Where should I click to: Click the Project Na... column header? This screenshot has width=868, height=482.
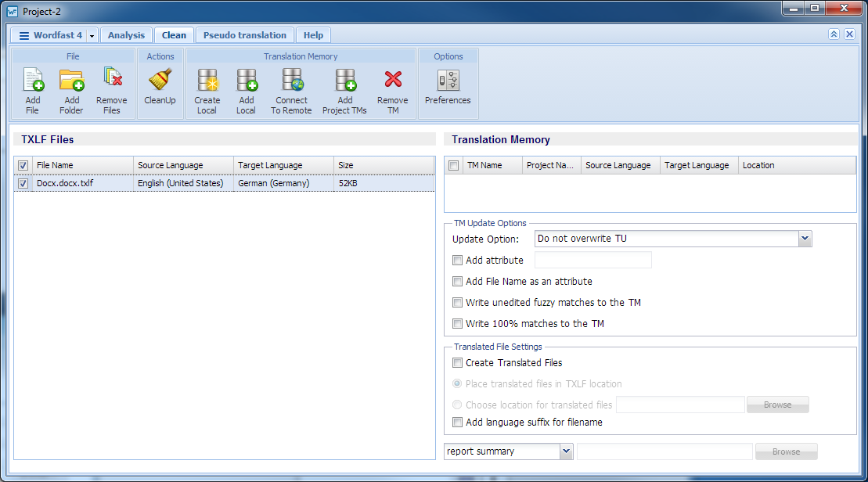coord(551,165)
